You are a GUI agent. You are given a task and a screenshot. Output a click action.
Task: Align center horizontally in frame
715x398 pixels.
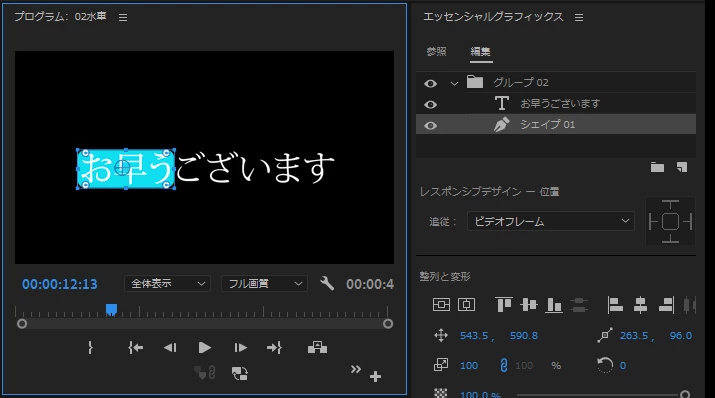[466, 305]
